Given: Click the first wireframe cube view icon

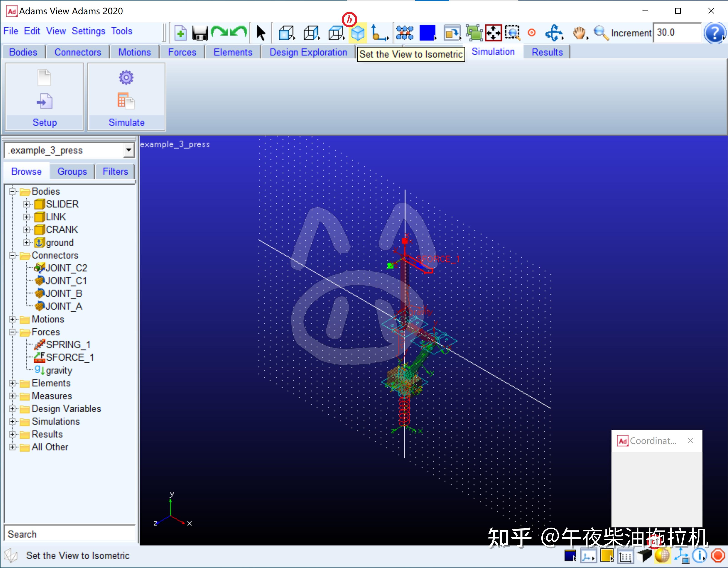Looking at the screenshot, I should pos(287,33).
